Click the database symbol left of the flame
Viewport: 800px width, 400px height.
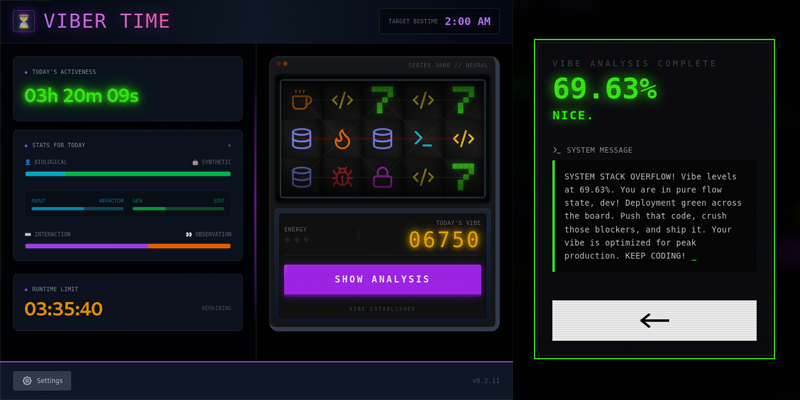coord(301,138)
